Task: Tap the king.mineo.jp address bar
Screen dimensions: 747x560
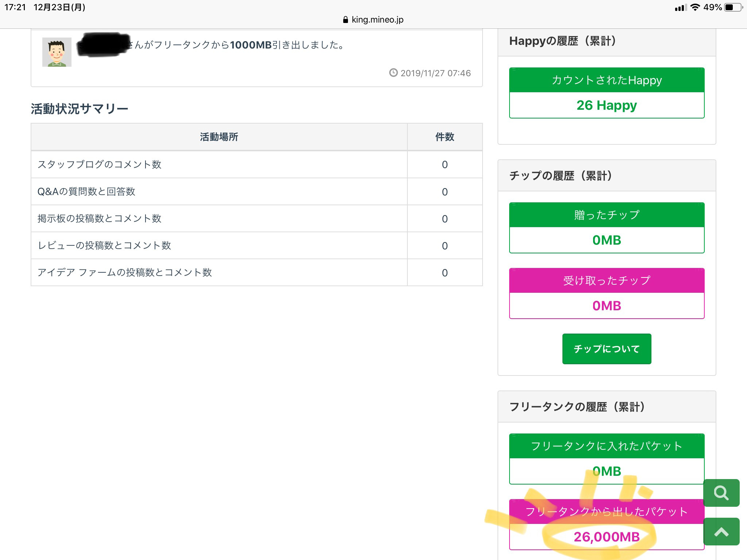Action: [377, 20]
